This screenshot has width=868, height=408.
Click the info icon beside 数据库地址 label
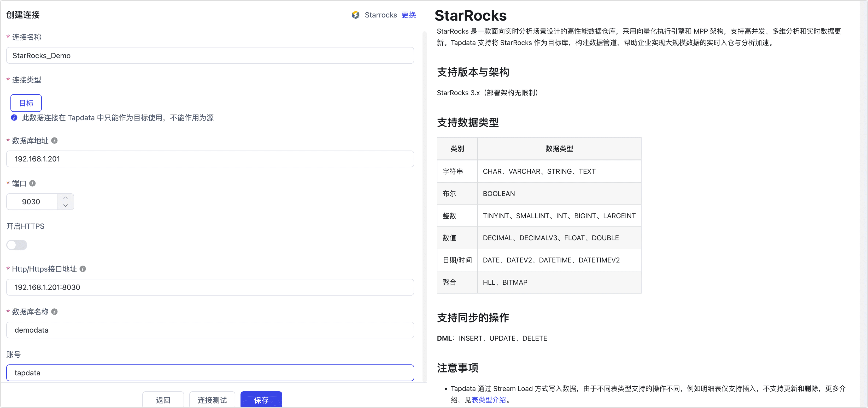pyautogui.click(x=55, y=140)
